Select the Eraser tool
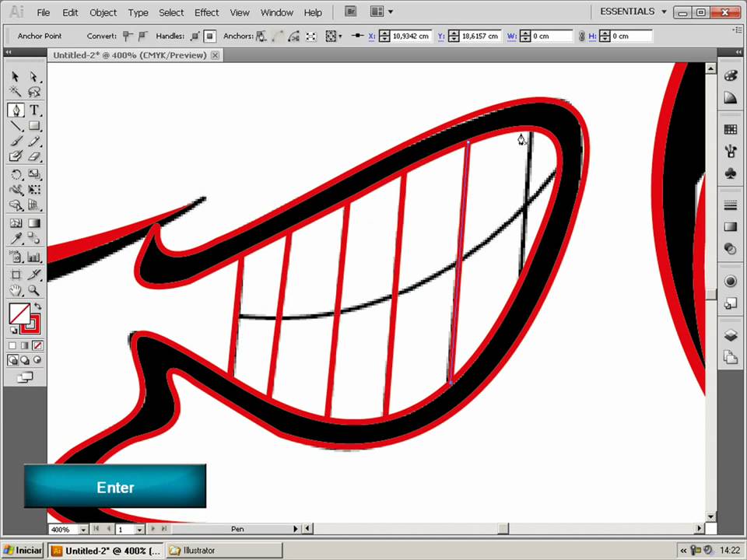Image resolution: width=747 pixels, height=560 pixels. coord(33,156)
